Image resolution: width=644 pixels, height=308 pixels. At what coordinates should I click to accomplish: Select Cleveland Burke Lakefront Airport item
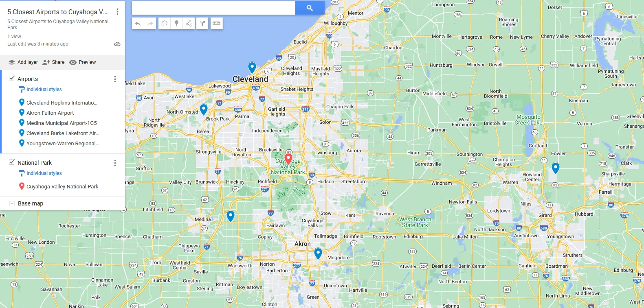click(x=62, y=133)
